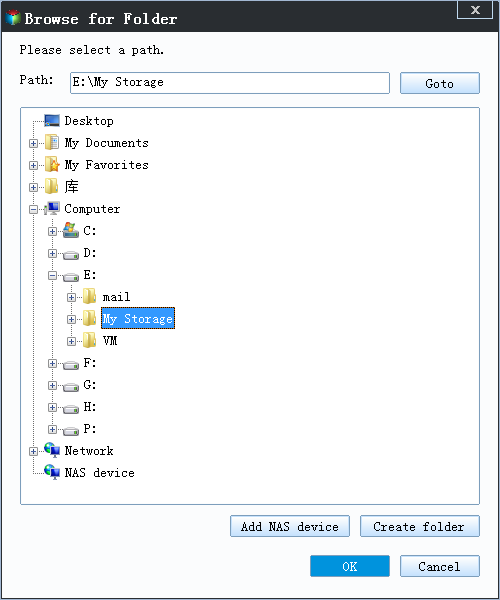This screenshot has height=600, width=500.
Task: Select the F: drive item
Action: coord(90,363)
